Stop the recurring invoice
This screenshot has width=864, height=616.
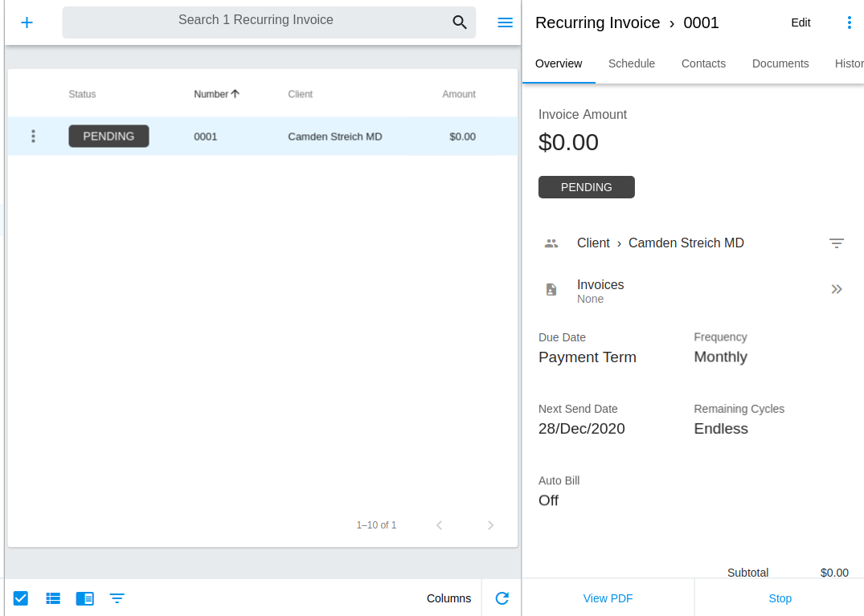(780, 598)
